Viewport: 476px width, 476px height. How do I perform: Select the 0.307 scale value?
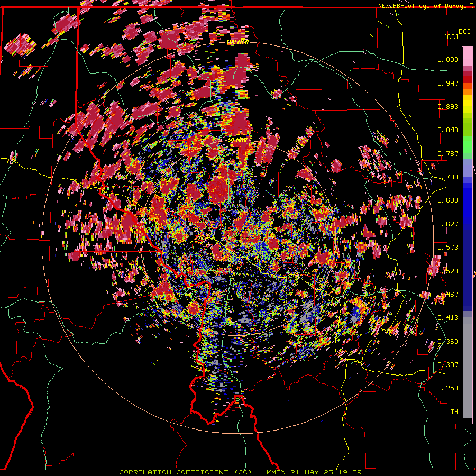(x=448, y=365)
